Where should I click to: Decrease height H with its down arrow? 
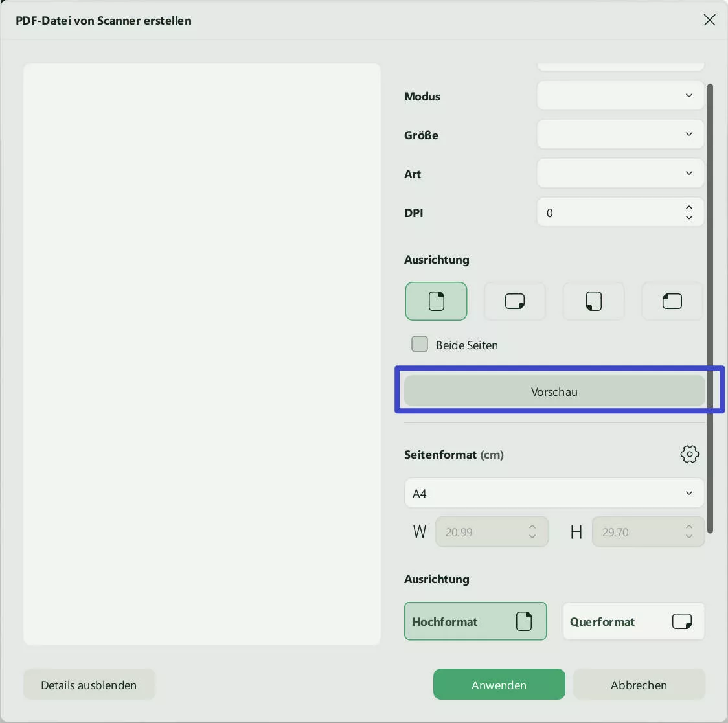689,537
